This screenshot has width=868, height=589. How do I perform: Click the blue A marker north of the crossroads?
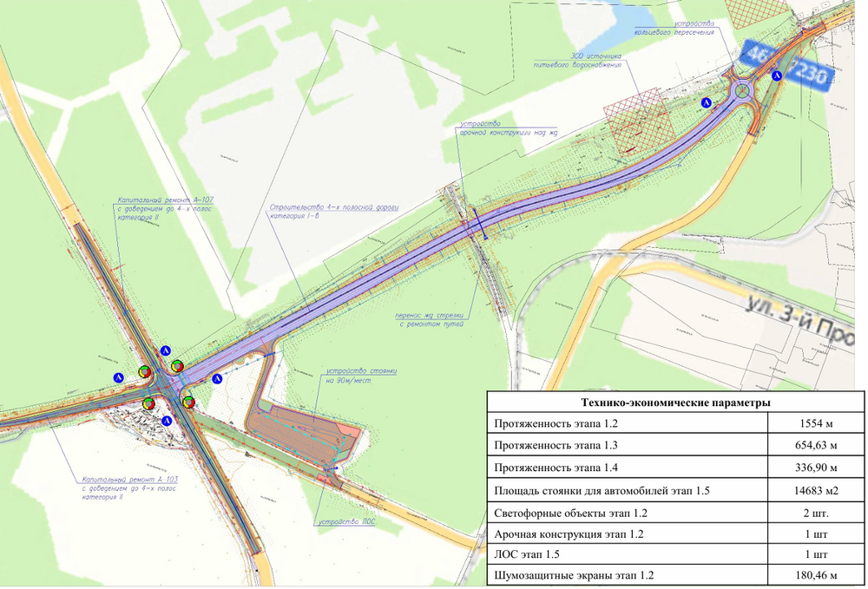pyautogui.click(x=165, y=350)
